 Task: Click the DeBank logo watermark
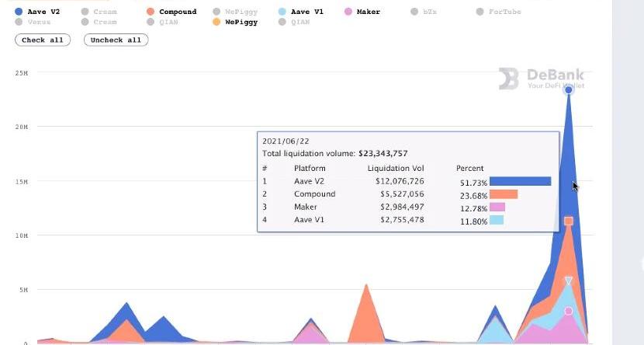pyautogui.click(x=541, y=78)
